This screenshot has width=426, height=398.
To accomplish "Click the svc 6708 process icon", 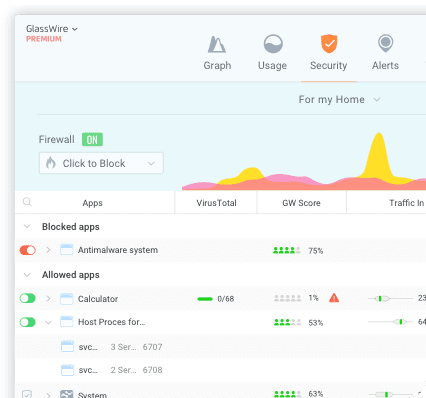I will pos(67,370).
